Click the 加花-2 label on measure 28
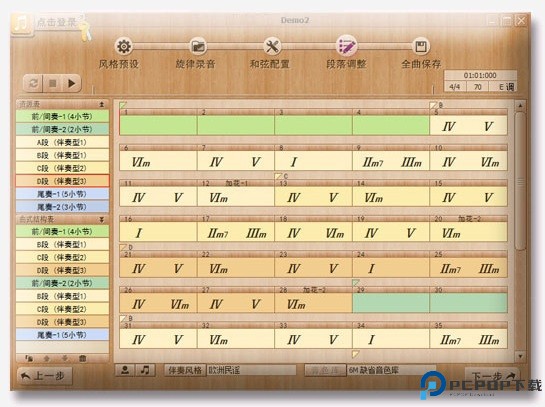This screenshot has height=407, width=545. tap(314, 290)
